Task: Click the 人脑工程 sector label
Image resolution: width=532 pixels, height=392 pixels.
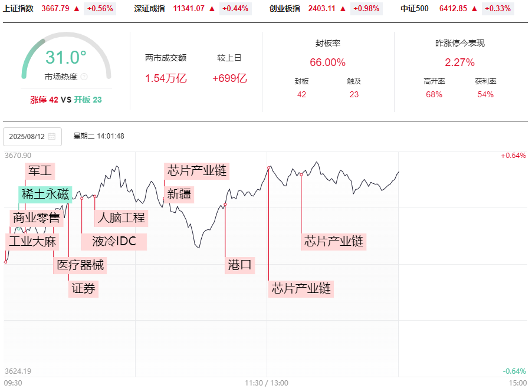Action: [121, 218]
